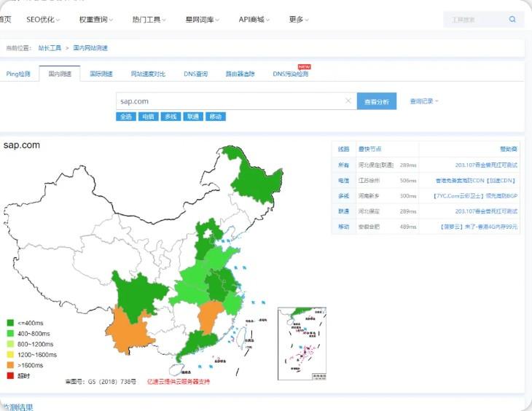Open the 路由器追踪 tab
Screen dimensions: 532x411
coord(240,74)
